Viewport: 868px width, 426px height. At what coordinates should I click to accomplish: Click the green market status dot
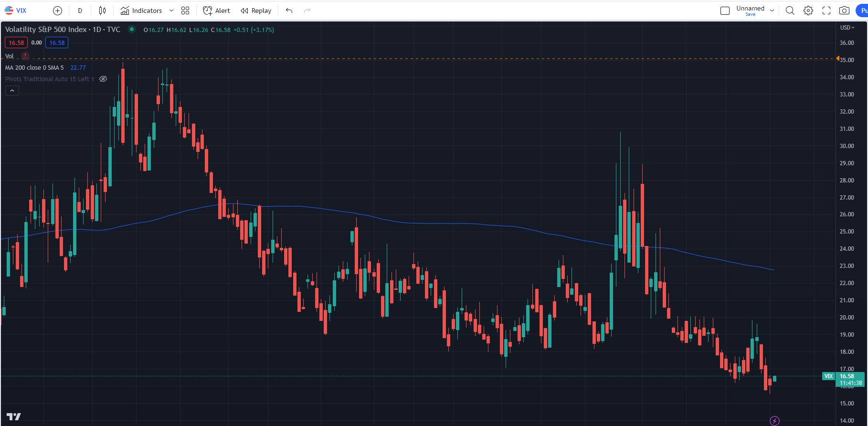click(131, 29)
